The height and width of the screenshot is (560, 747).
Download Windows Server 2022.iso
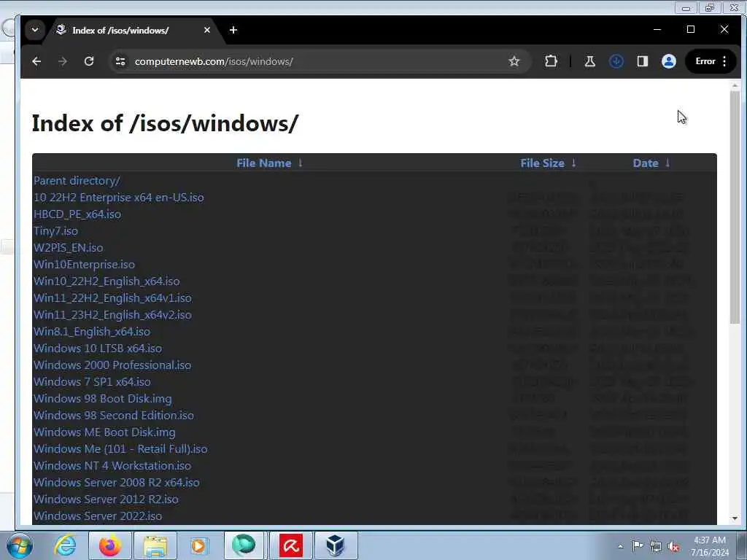(x=98, y=516)
